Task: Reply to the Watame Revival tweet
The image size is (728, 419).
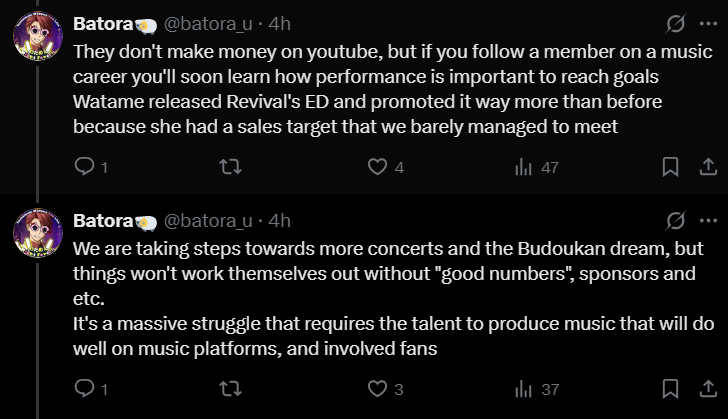Action: [x=85, y=167]
